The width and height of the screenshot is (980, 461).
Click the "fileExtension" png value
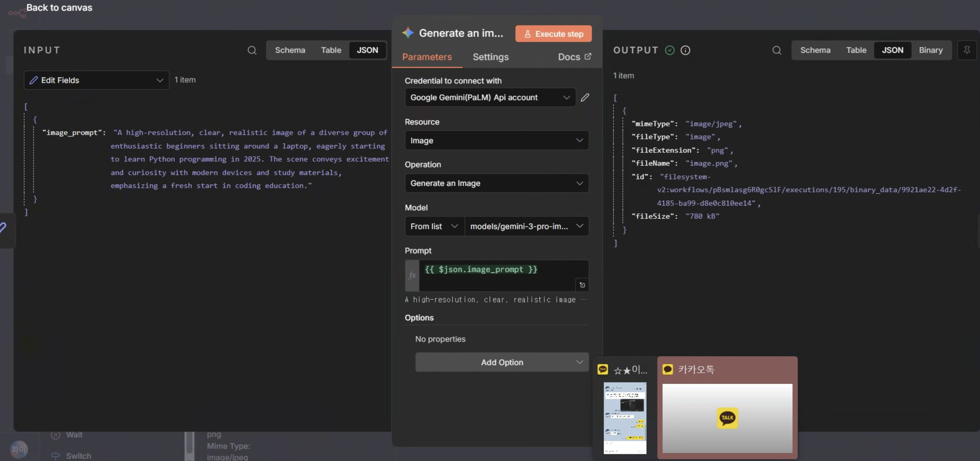click(x=717, y=151)
